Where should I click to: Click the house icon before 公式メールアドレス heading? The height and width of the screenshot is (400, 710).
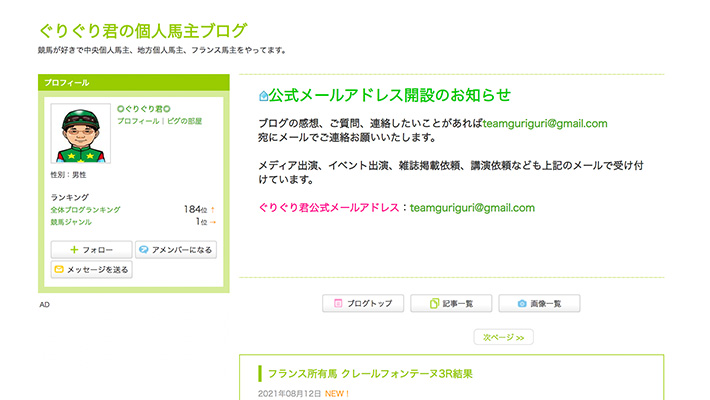(263, 96)
